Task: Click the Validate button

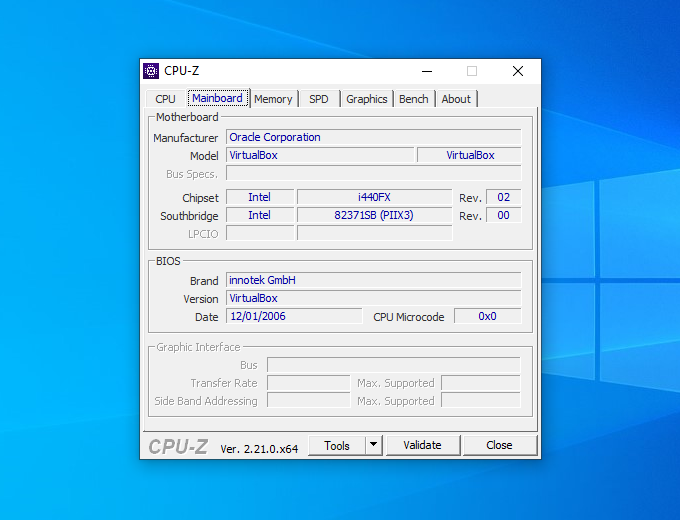Action: (422, 445)
